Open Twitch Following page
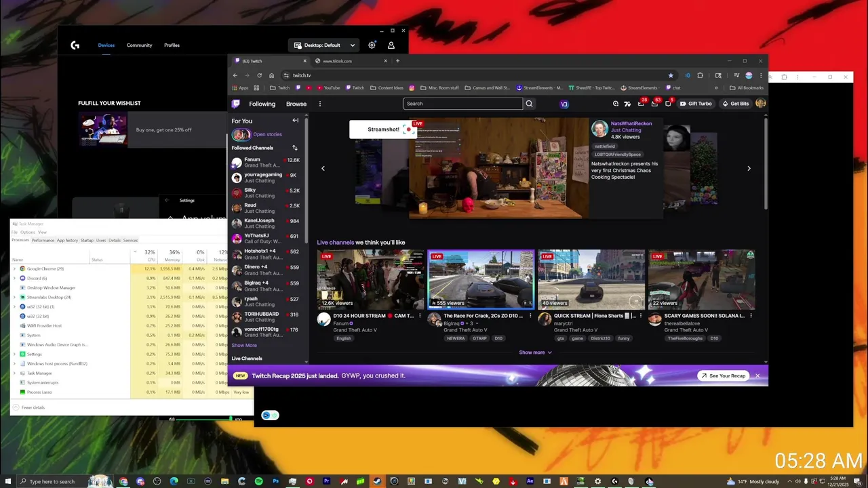868x488 pixels. coord(262,104)
